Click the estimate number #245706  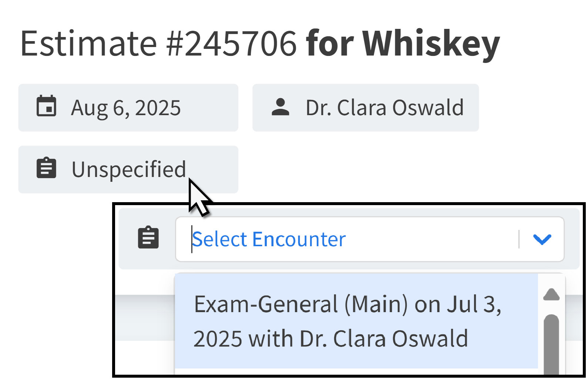click(231, 43)
